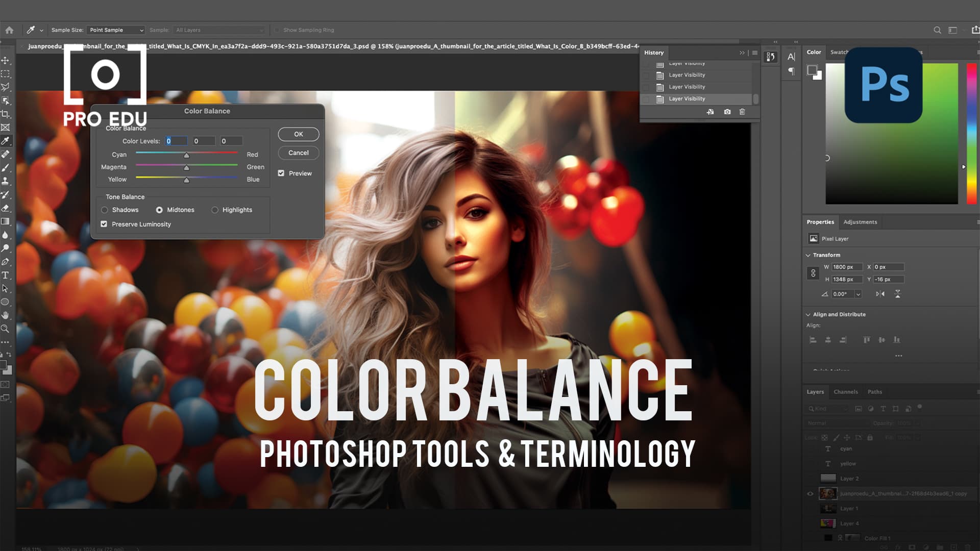
Task: Open the Sample layers dropdown
Action: tap(218, 30)
